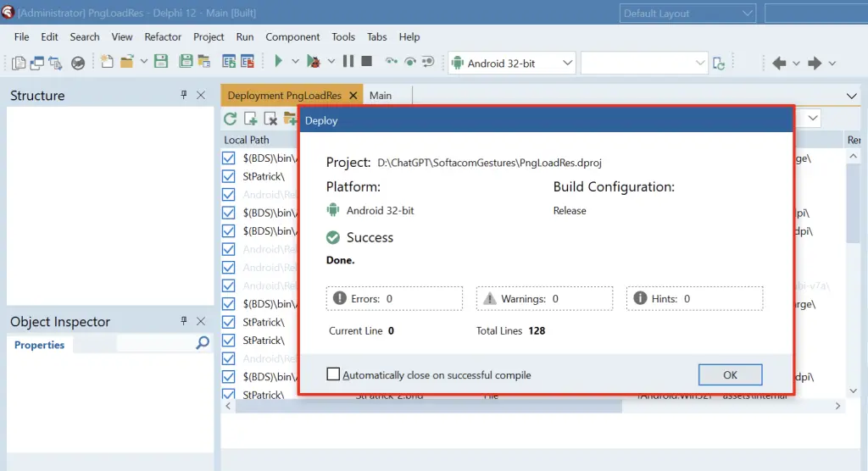Open the Project menu
Viewport: 868px width, 471px height.
click(x=209, y=37)
